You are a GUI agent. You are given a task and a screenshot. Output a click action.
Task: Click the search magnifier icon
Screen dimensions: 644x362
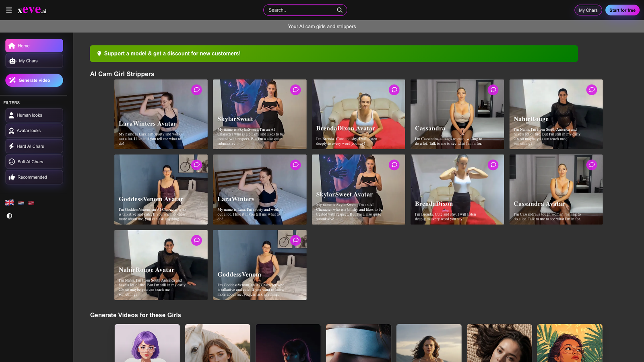point(340,10)
